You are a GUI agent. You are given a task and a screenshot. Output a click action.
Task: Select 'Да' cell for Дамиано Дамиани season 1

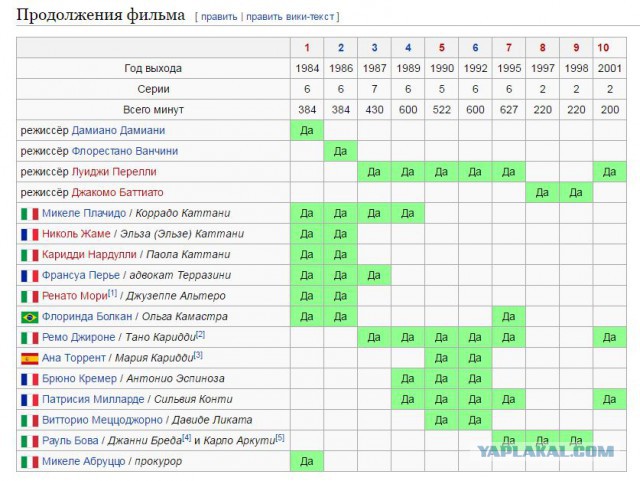tap(307, 130)
